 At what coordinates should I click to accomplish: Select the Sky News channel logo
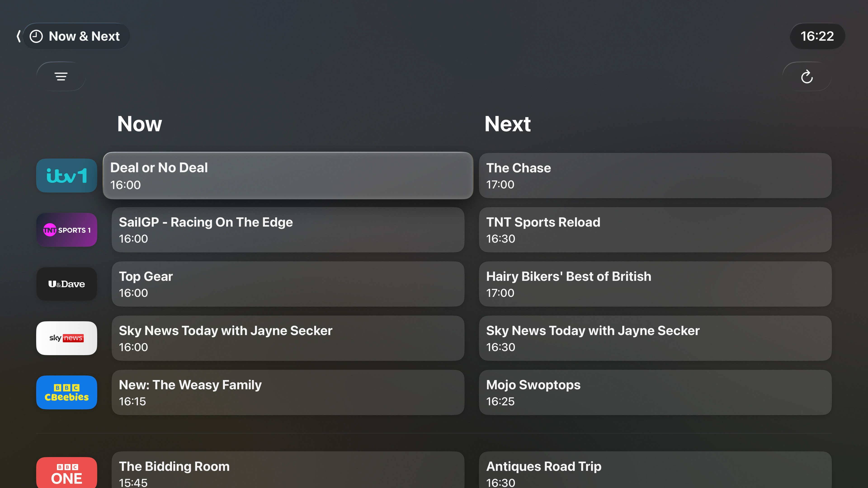[67, 338]
